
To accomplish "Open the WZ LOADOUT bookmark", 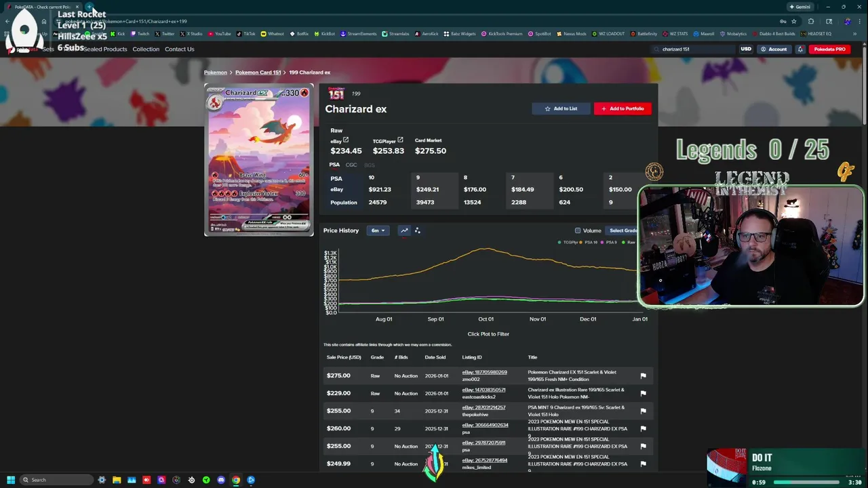I will click(609, 34).
